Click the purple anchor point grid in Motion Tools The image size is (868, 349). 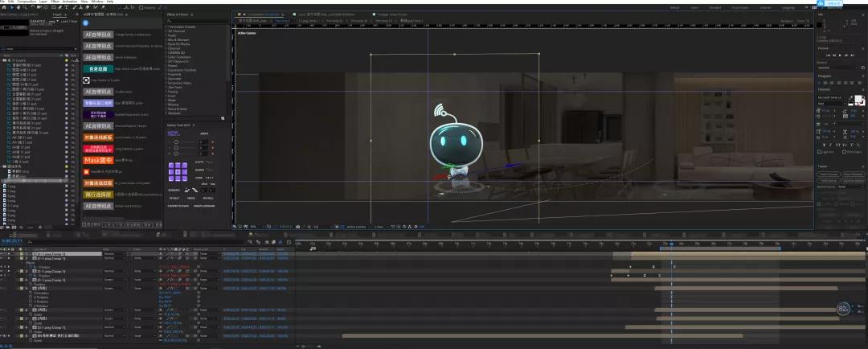coord(178,172)
